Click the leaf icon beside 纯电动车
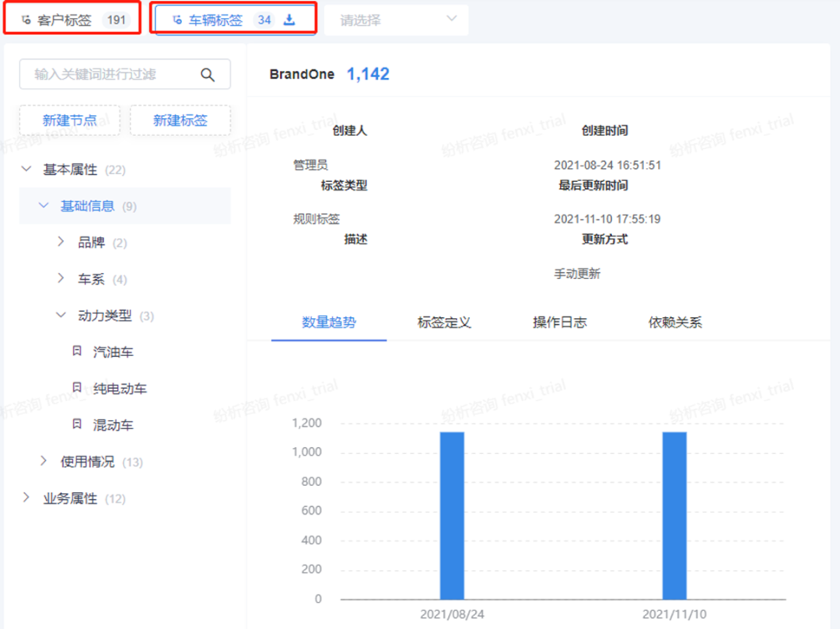 click(76, 388)
